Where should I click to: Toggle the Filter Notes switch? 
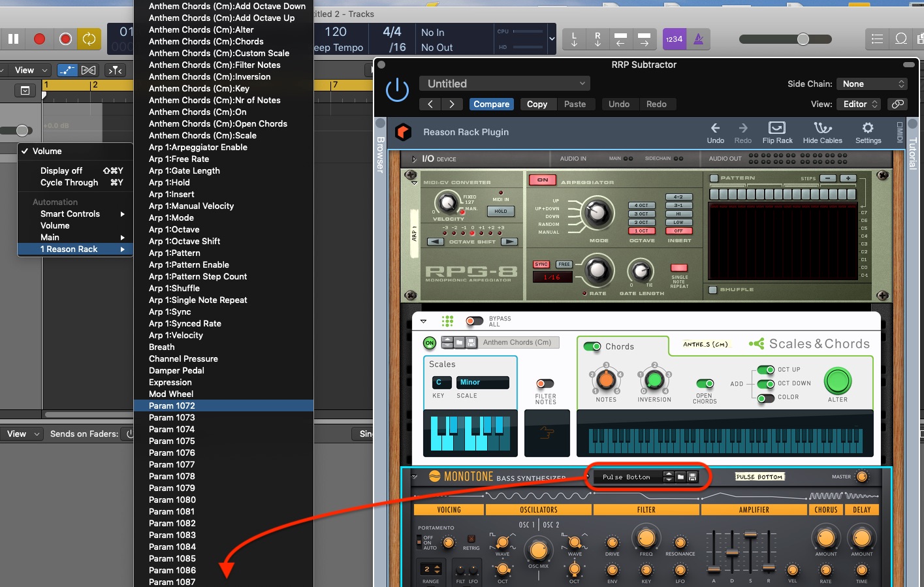click(545, 383)
